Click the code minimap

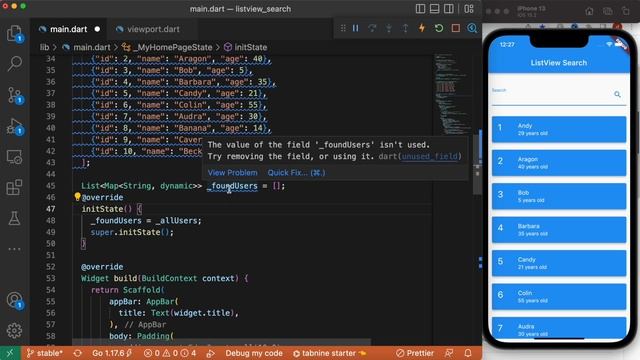pyautogui.click(x=451, y=94)
